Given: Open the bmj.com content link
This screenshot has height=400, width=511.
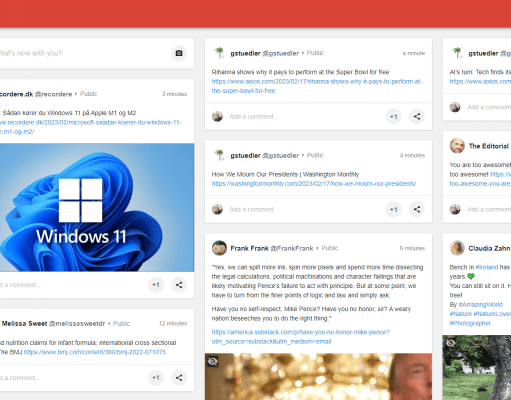Looking at the screenshot, I should coord(95,352).
